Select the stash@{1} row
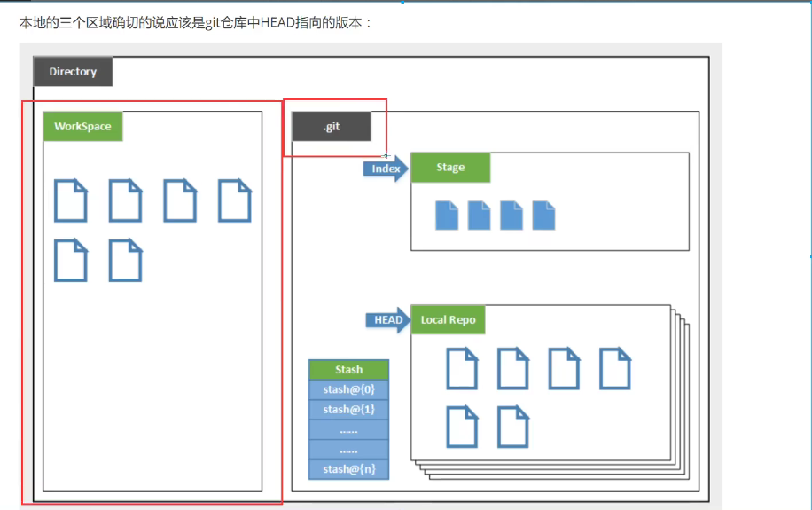 tap(348, 410)
